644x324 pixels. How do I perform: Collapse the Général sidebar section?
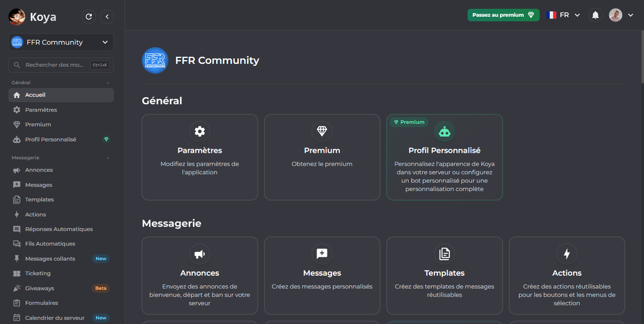108,83
